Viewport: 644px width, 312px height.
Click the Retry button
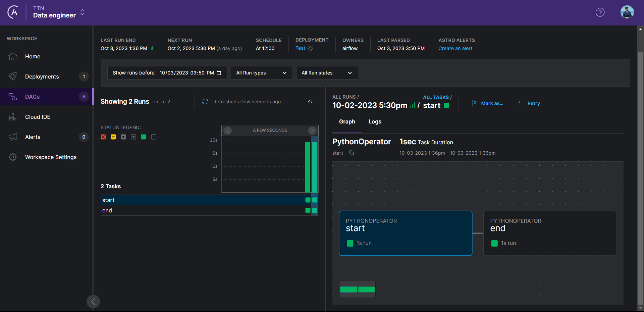529,103
